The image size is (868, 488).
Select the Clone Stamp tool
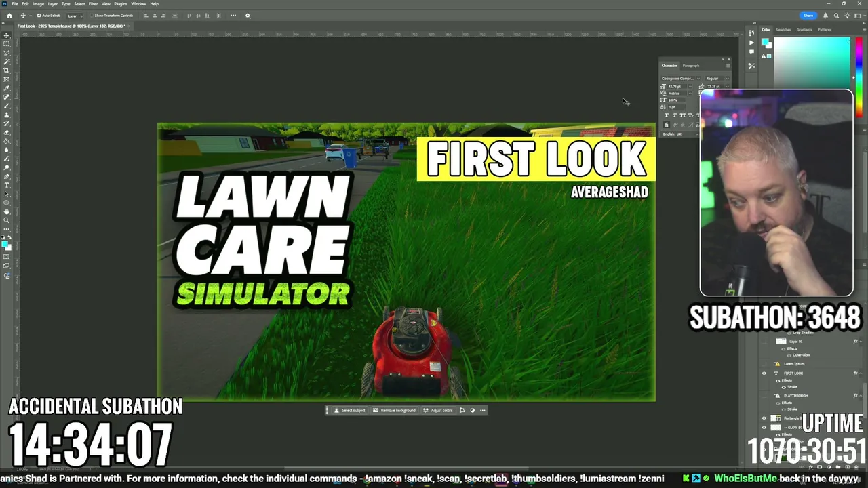(x=7, y=115)
